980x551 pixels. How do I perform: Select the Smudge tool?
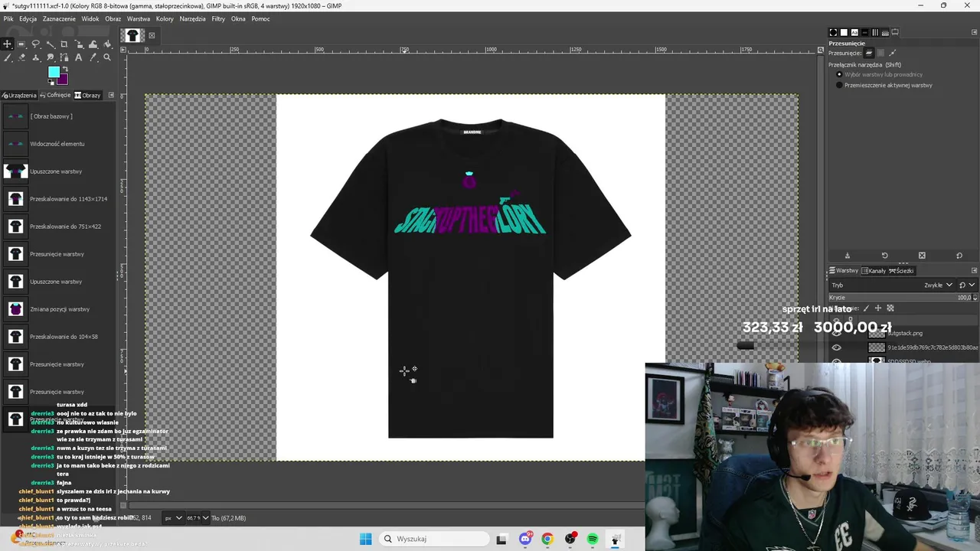coord(51,57)
